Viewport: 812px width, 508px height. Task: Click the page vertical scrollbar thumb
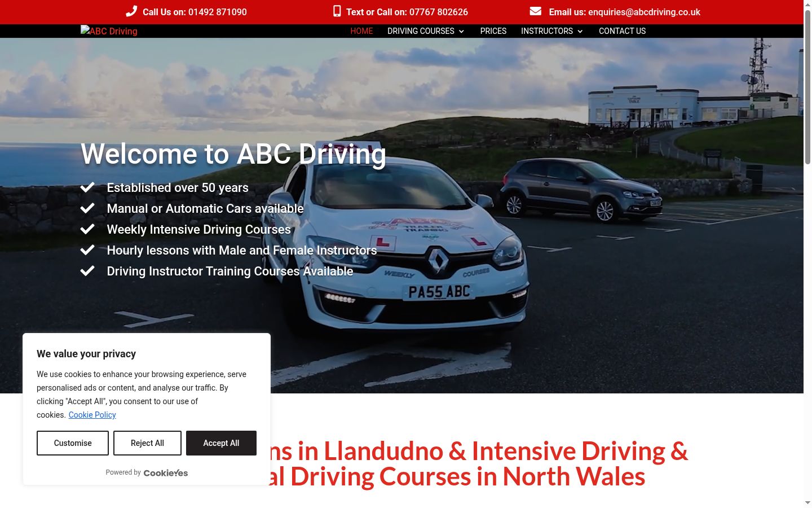[x=807, y=87]
